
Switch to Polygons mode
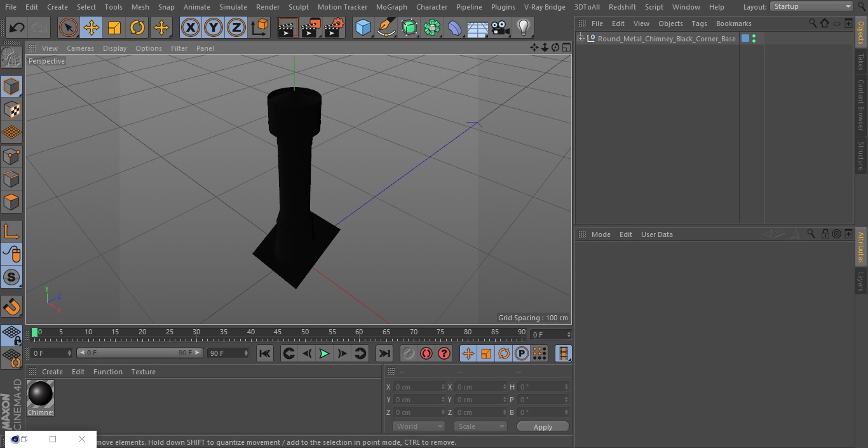tap(11, 203)
